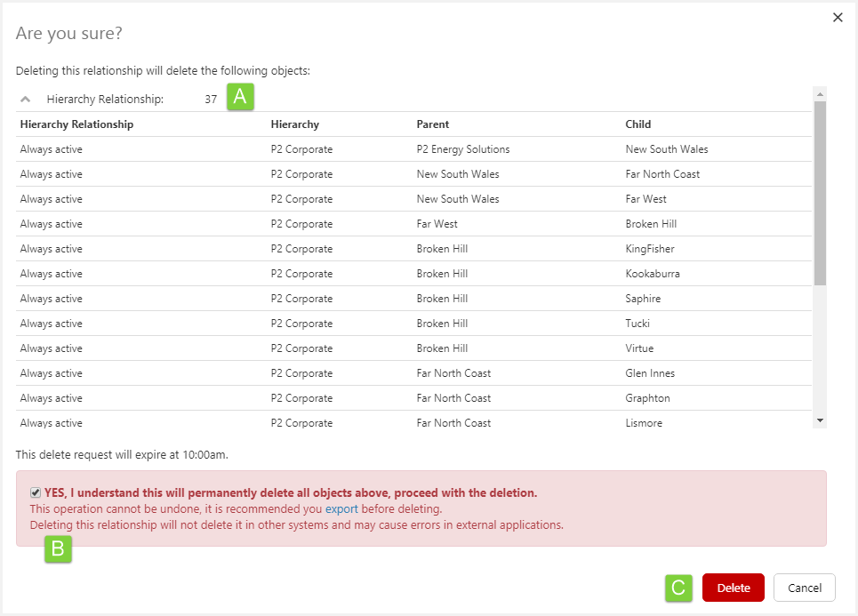Select the Glen Innes child row
858x616 pixels.
pyautogui.click(x=650, y=373)
